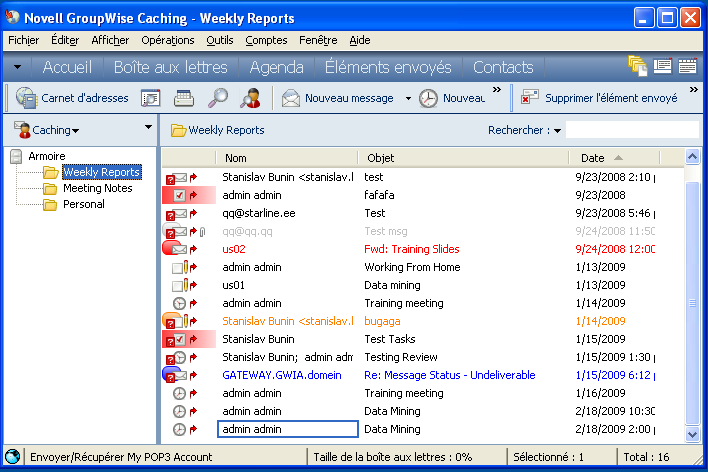
Task: Click the message list scrollbar down arrow
Action: click(x=692, y=435)
